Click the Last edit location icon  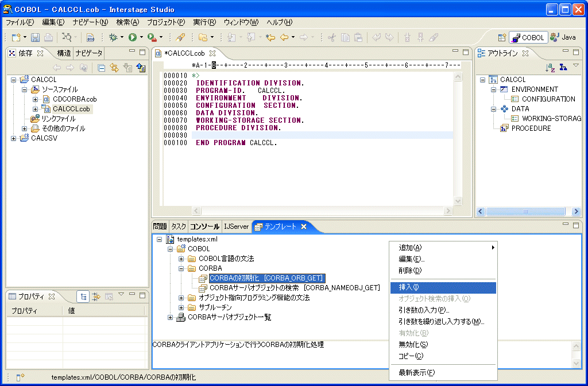(270, 37)
